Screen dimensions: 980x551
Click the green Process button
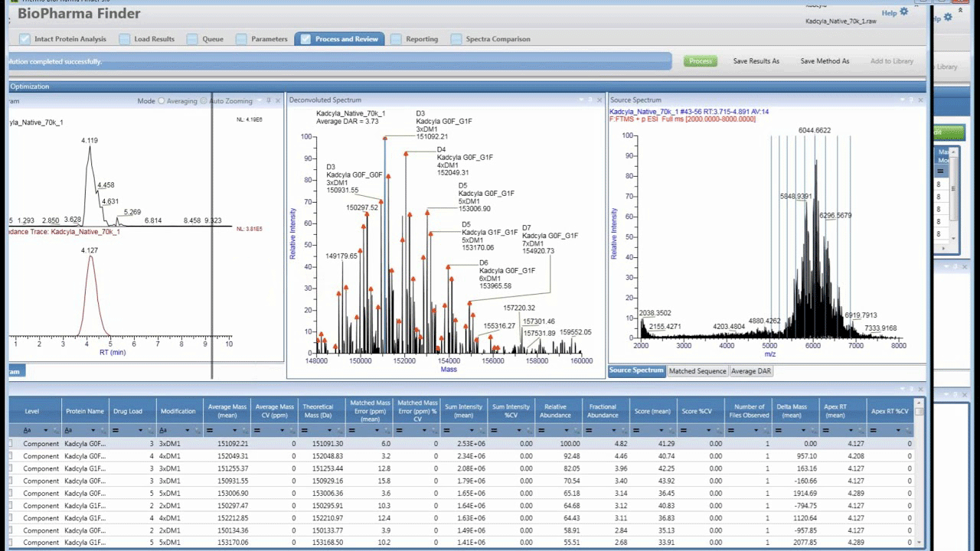[700, 61]
